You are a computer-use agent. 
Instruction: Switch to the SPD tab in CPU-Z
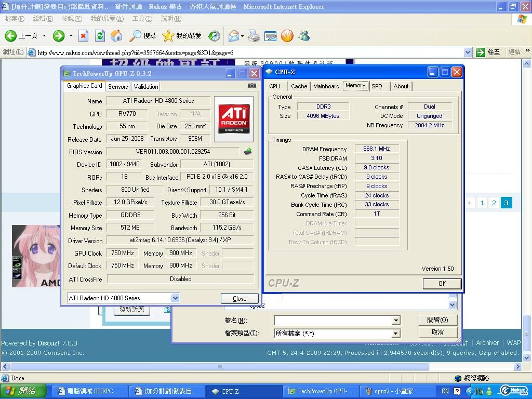coord(377,86)
